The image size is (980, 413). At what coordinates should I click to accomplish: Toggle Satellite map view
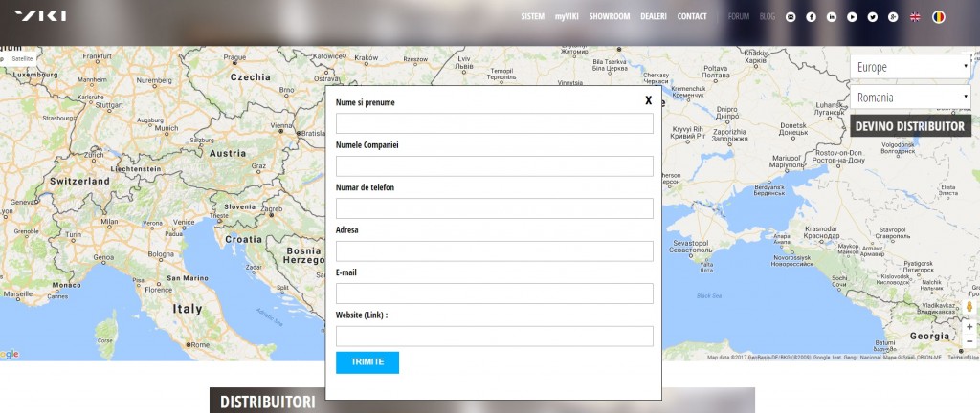coord(22,59)
